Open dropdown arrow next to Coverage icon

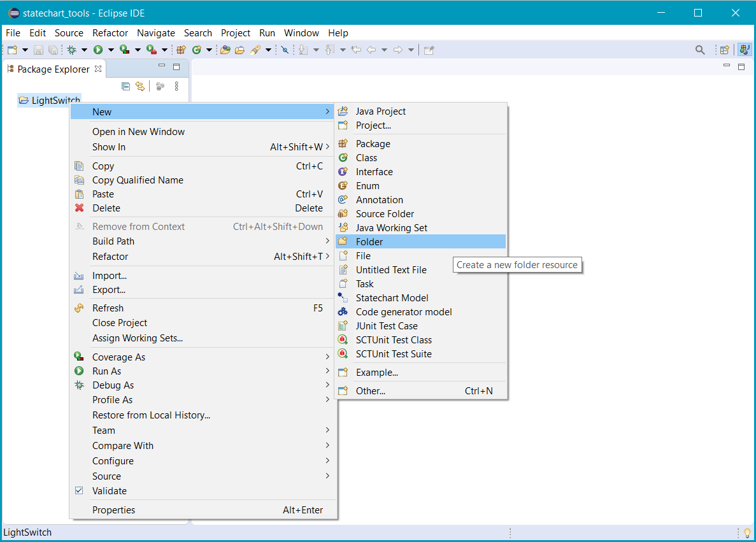click(138, 50)
